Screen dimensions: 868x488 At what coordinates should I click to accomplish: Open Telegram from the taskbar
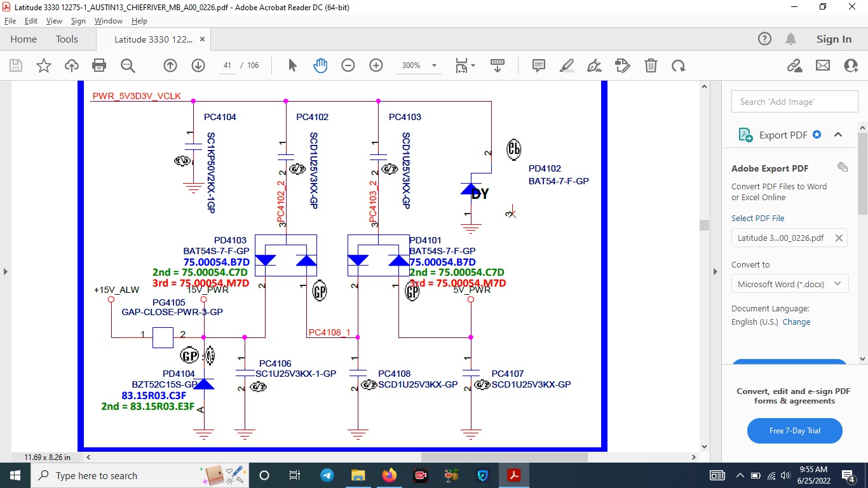coord(327,475)
